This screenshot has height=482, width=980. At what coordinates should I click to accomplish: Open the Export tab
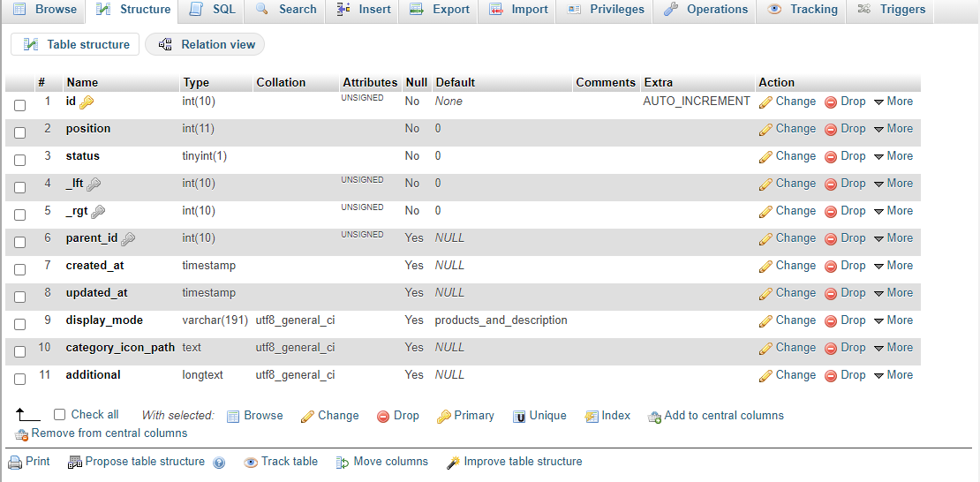pyautogui.click(x=439, y=10)
